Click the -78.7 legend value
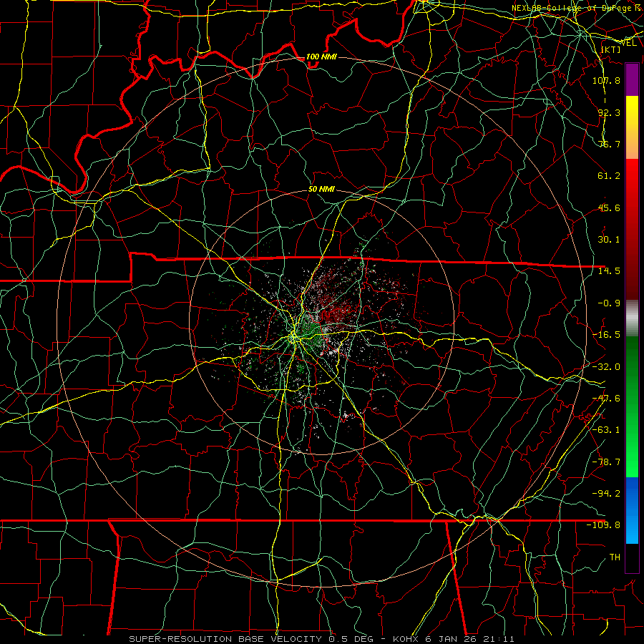This screenshot has width=644, height=644. click(606, 462)
